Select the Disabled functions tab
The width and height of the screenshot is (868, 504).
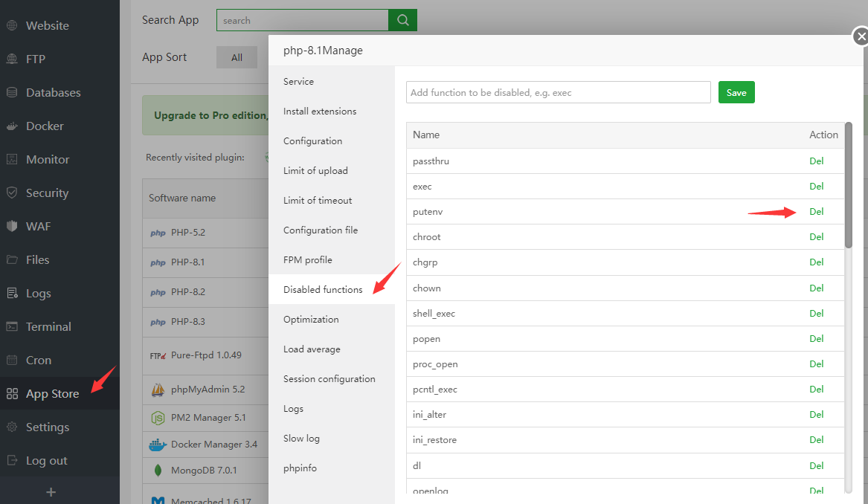pyautogui.click(x=332, y=289)
